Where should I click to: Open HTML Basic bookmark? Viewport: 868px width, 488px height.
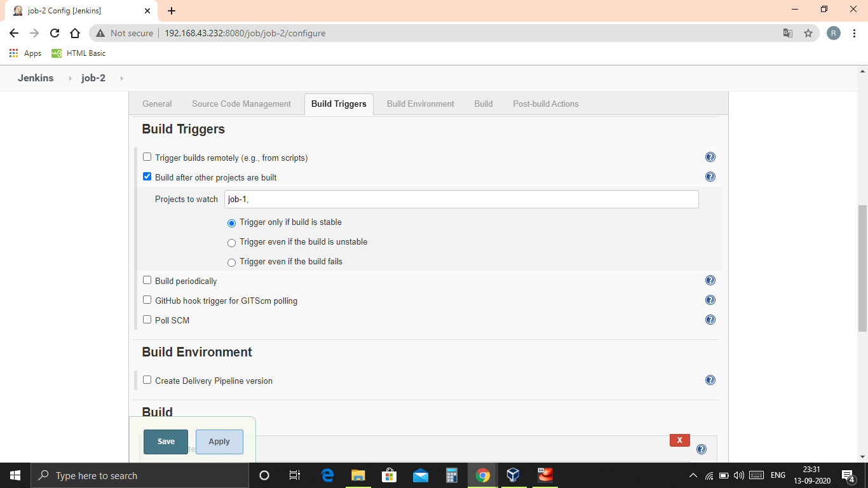tap(79, 53)
